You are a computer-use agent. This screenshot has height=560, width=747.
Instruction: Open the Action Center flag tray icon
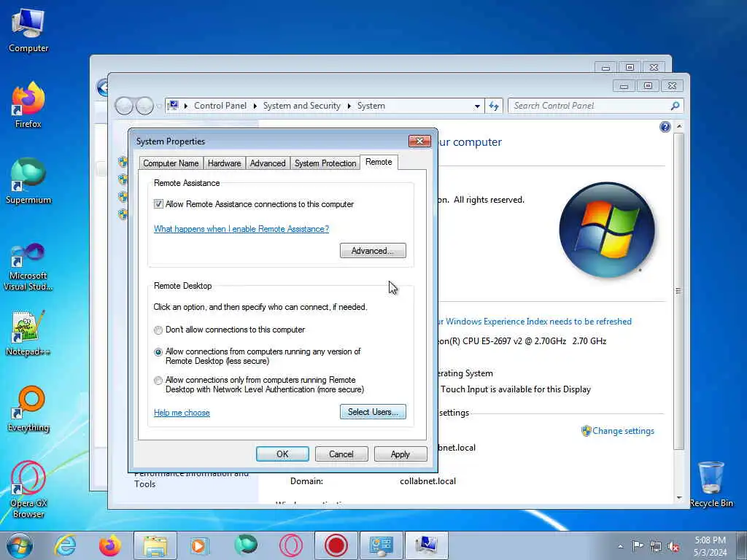[638, 545]
